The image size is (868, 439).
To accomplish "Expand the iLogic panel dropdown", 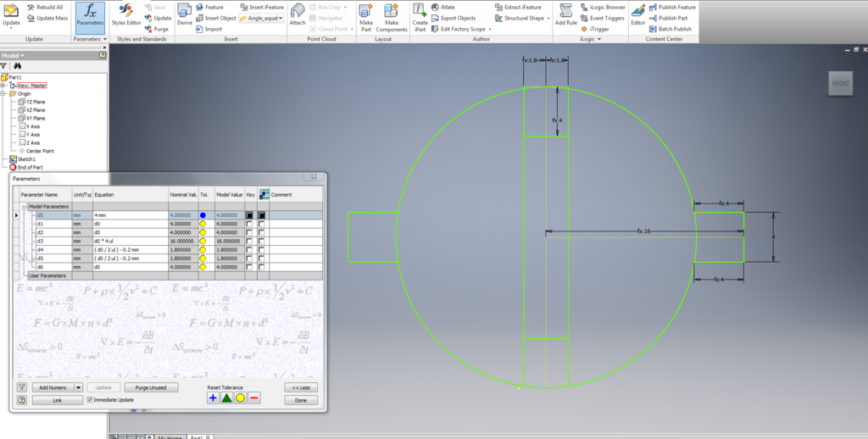I will [599, 39].
